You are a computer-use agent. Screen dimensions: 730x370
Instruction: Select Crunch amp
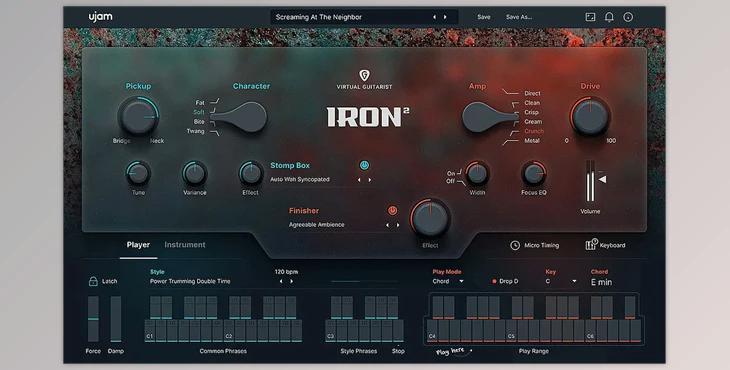(534, 131)
